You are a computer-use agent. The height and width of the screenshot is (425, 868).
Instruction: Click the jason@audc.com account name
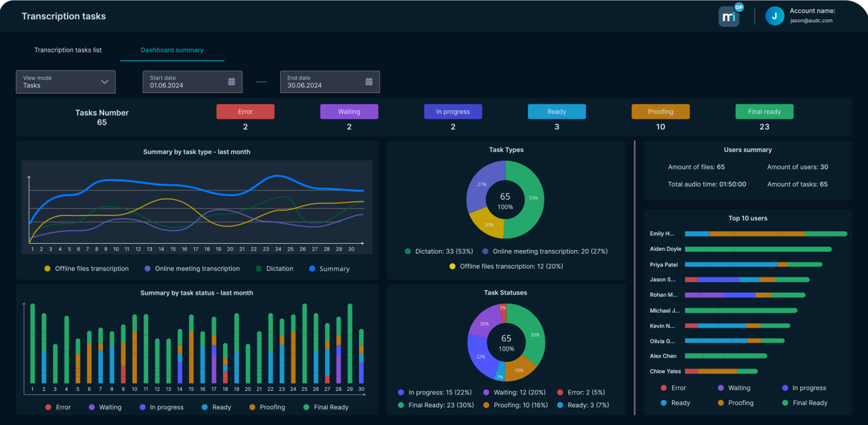coord(811,20)
